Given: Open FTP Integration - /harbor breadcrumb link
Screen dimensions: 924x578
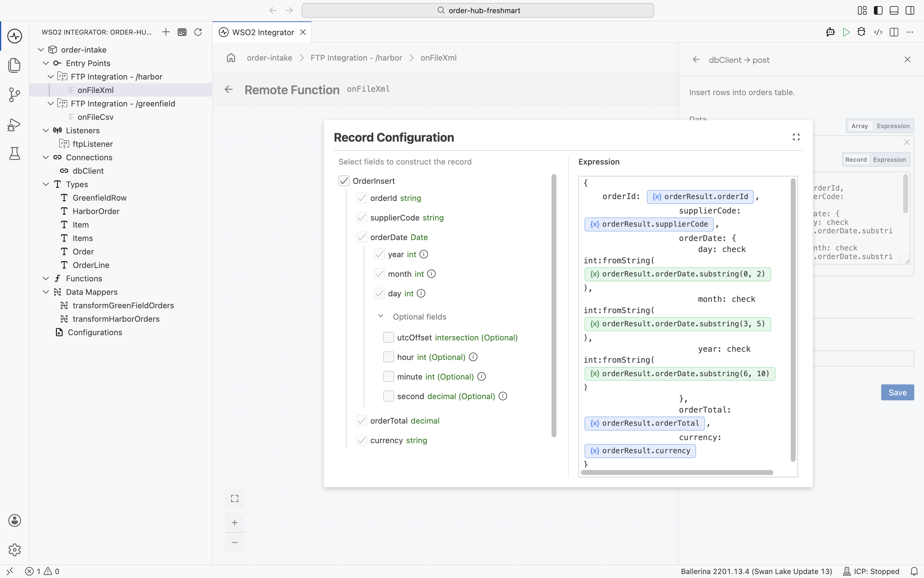Looking at the screenshot, I should (x=356, y=58).
